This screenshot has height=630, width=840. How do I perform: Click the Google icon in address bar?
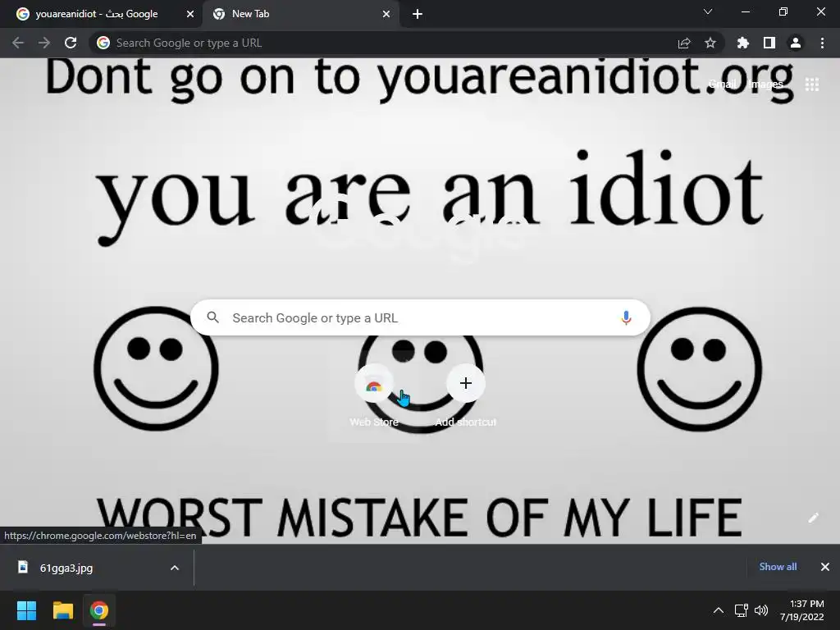coord(103,43)
